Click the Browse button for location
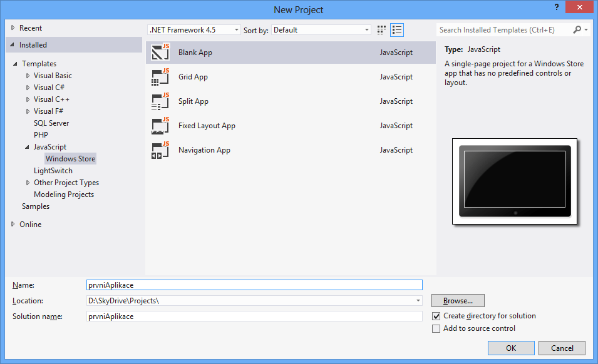The width and height of the screenshot is (598, 364). (457, 300)
